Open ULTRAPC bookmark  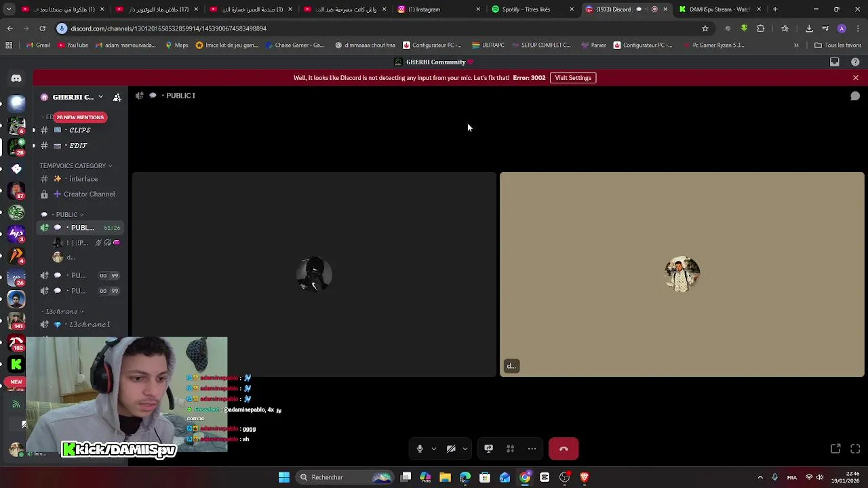coord(488,45)
